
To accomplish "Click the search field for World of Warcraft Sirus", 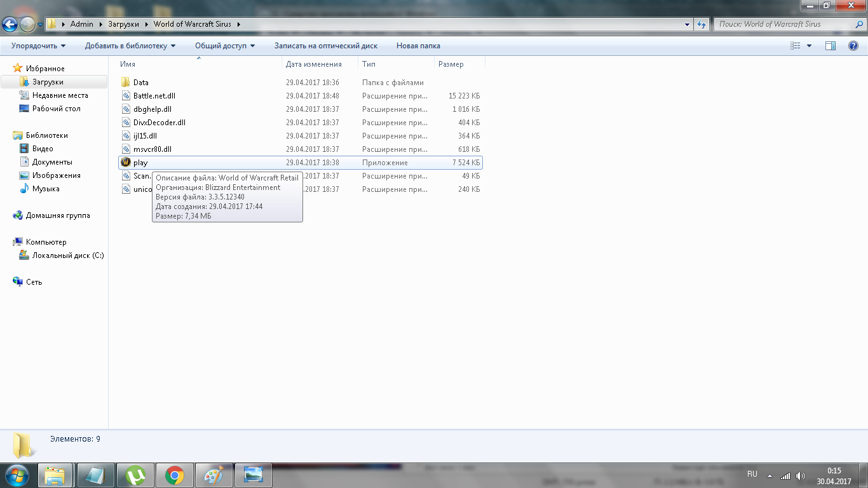I will point(782,24).
